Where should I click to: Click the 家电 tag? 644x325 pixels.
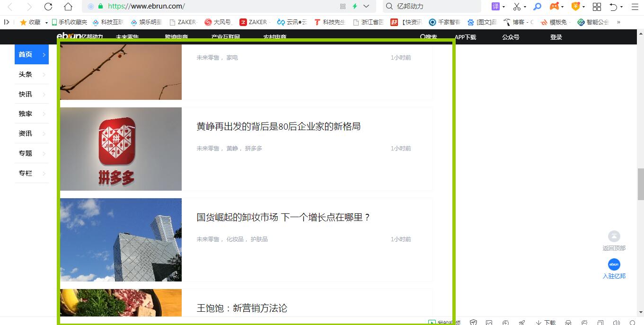[x=232, y=58]
